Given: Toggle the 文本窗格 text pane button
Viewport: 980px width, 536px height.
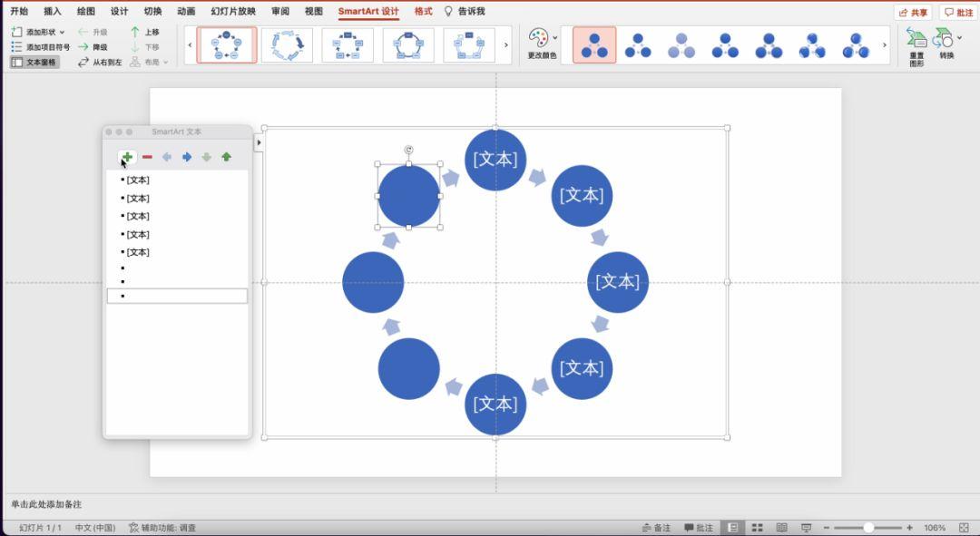Looking at the screenshot, I should pyautogui.click(x=34, y=62).
